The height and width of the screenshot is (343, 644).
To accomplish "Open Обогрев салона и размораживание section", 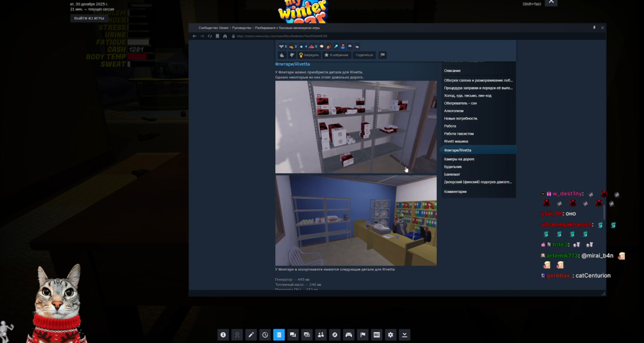I will 478,81.
